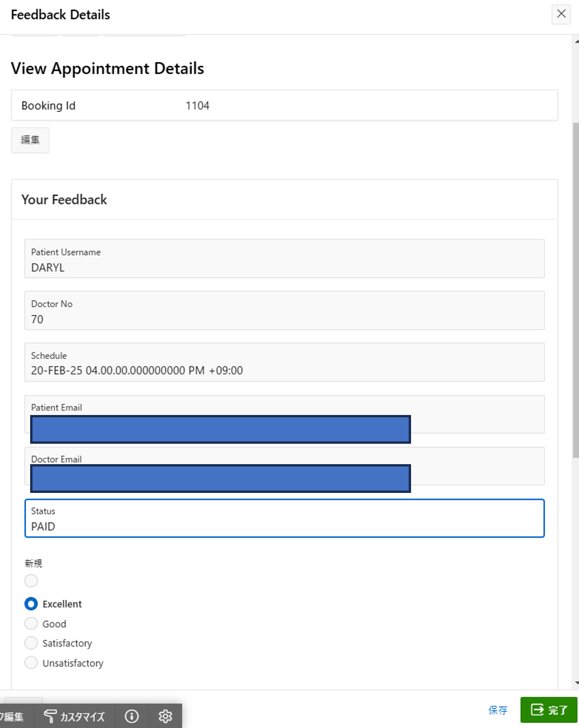The width and height of the screenshot is (579, 728).
Task: Click the 保存 link
Action: [x=498, y=710]
